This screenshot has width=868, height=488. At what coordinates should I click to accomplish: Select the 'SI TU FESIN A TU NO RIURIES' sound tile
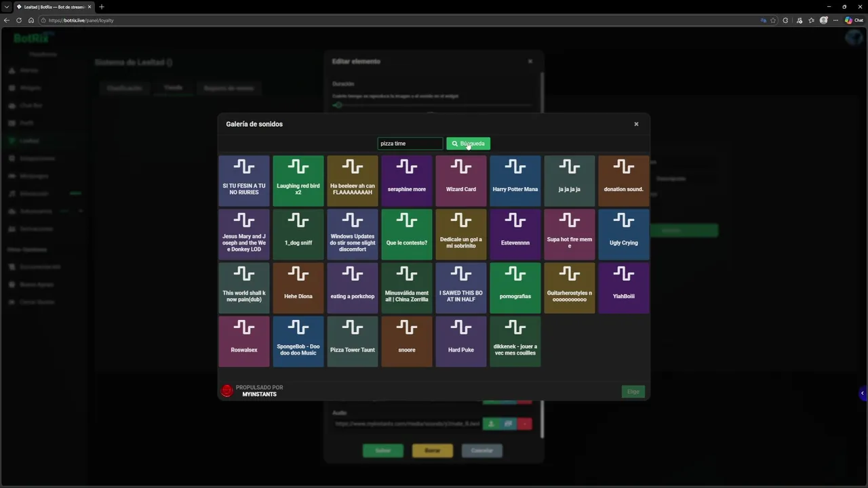[244, 180]
